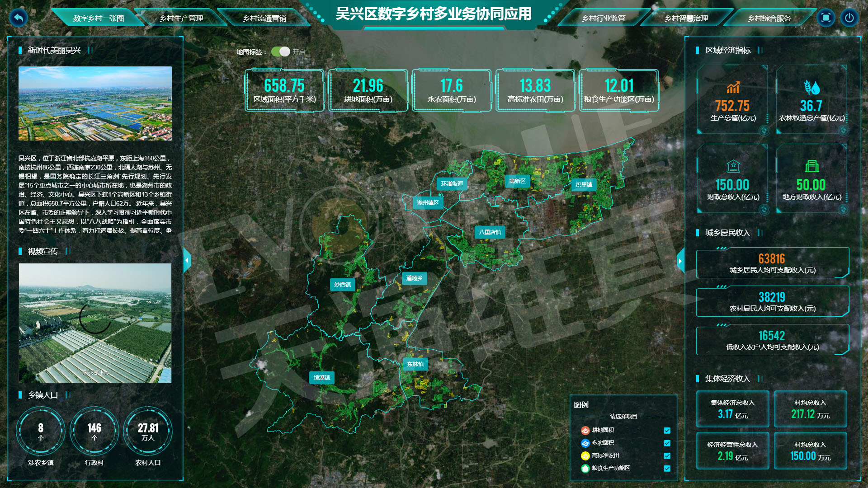Click the 涉农乡镇 circular progress ring
This screenshot has height=488, width=868.
(40, 431)
